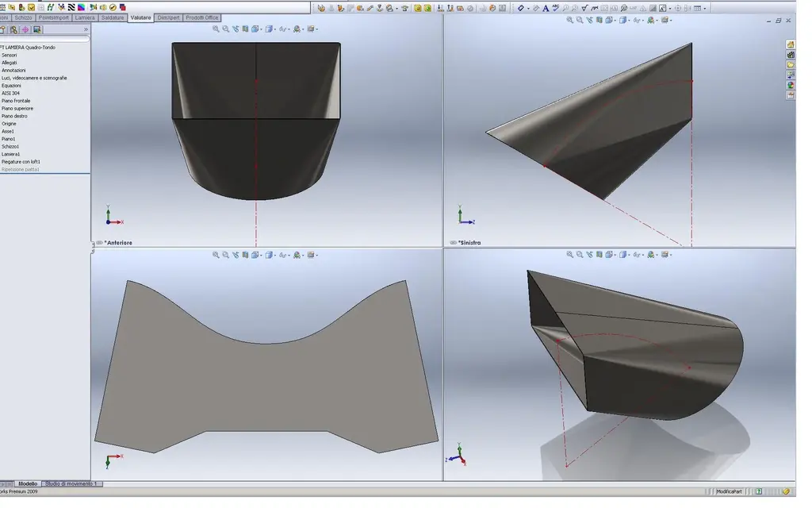Viewport: 812px width, 508px height.
Task: Click previous view icon in flat pattern viewport
Action: [236, 255]
